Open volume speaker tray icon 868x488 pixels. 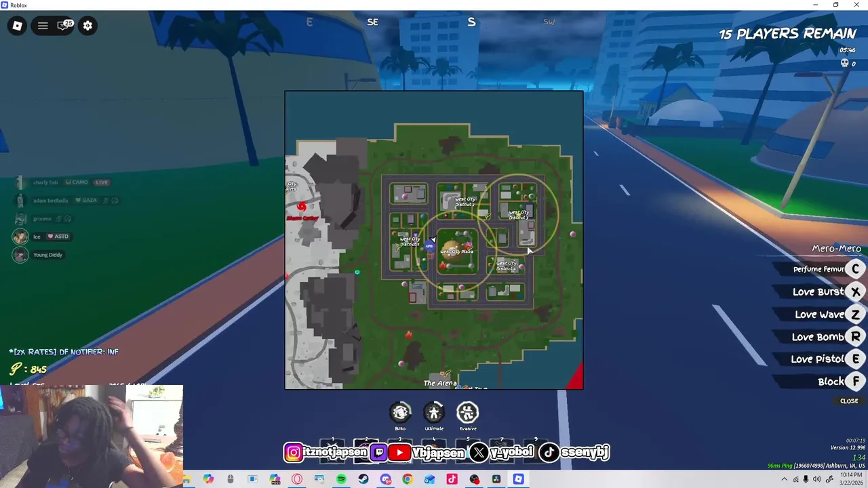point(817,479)
